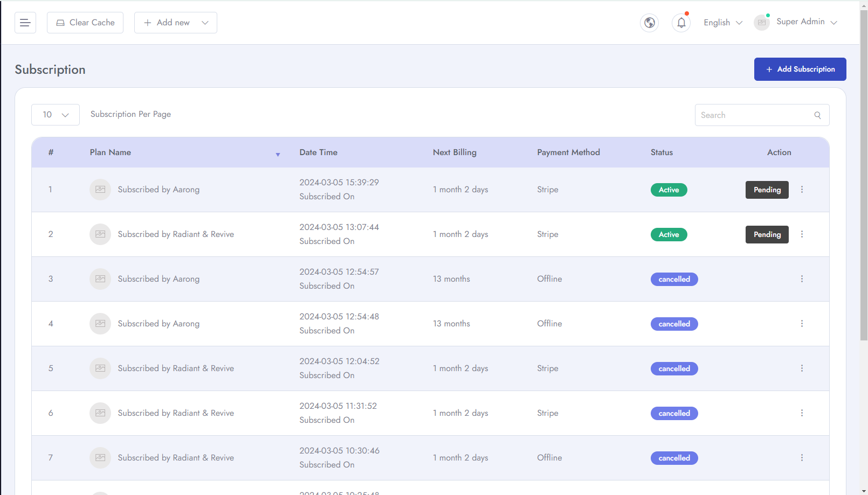868x495 pixels.
Task: Click the Status column header
Action: tap(662, 152)
